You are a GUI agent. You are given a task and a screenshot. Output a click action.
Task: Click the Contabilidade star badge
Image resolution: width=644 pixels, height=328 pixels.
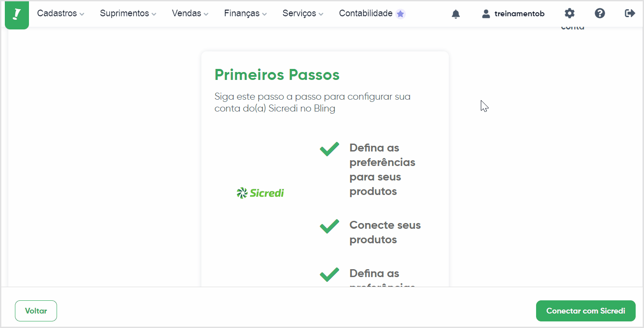pyautogui.click(x=400, y=14)
